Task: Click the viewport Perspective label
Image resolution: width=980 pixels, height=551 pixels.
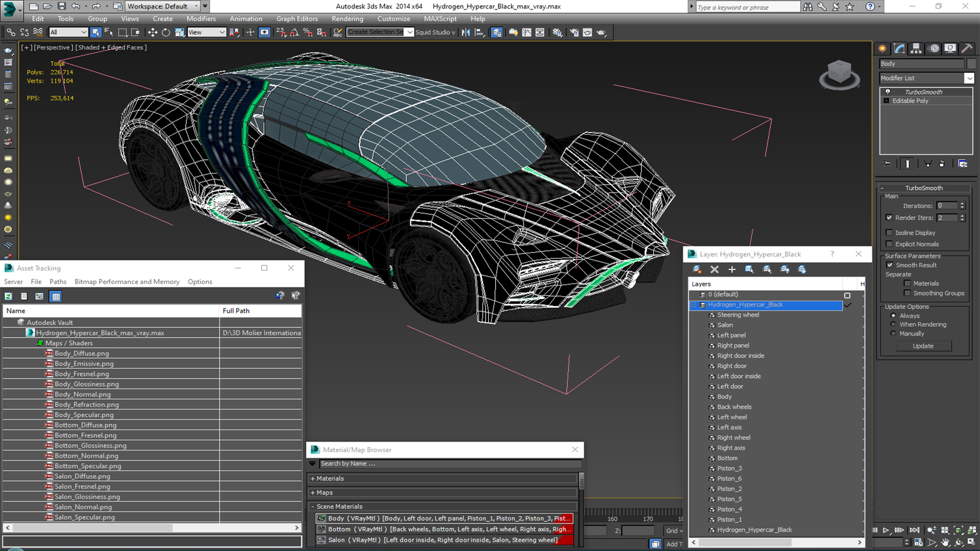Action: tap(53, 47)
